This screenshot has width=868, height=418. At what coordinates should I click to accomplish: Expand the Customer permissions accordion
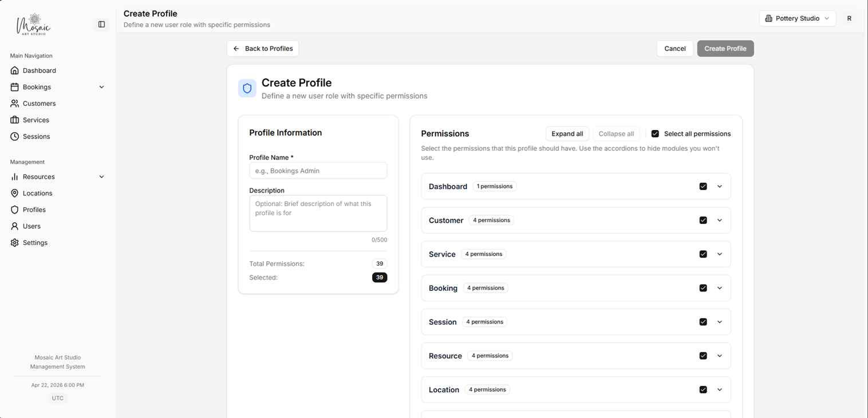tap(720, 220)
